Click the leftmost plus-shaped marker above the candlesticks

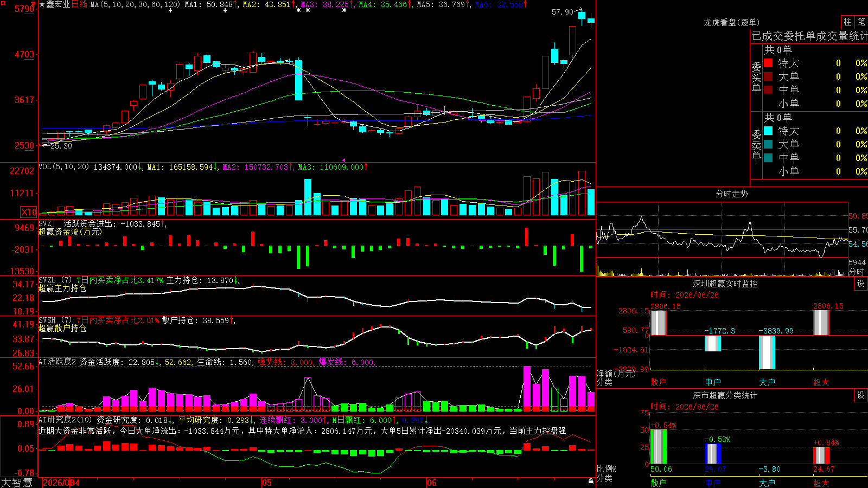point(170,10)
